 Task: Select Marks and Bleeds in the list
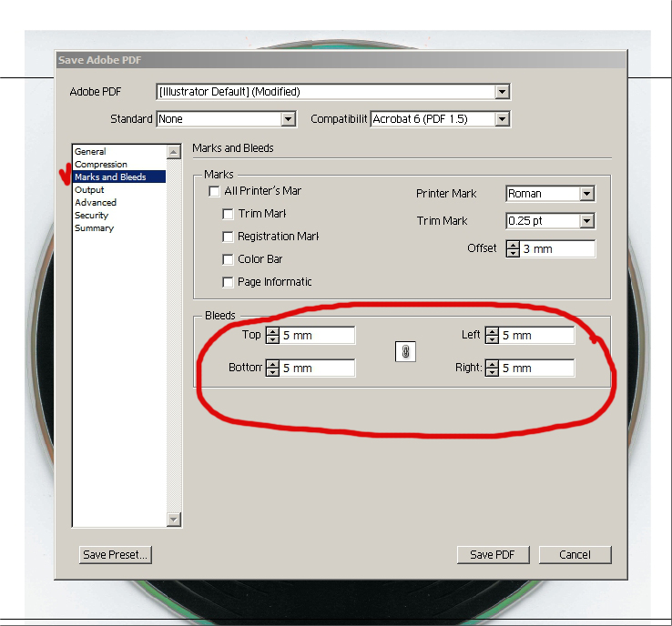[x=119, y=177]
